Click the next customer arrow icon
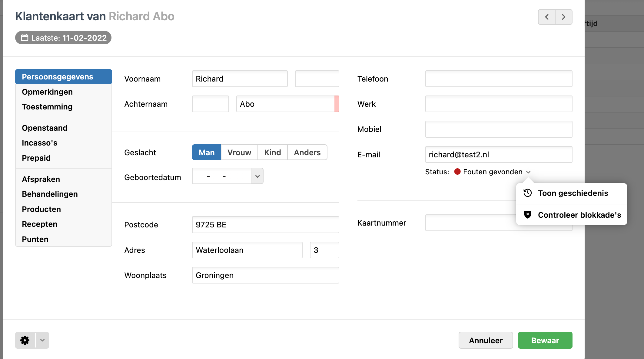The width and height of the screenshot is (644, 359). point(563,17)
